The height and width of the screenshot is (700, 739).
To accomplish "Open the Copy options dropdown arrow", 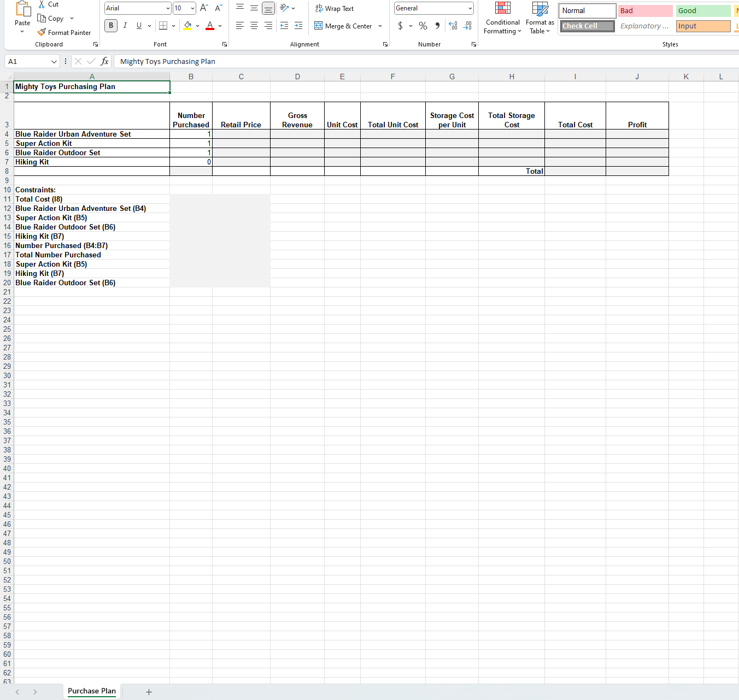I will point(72,18).
